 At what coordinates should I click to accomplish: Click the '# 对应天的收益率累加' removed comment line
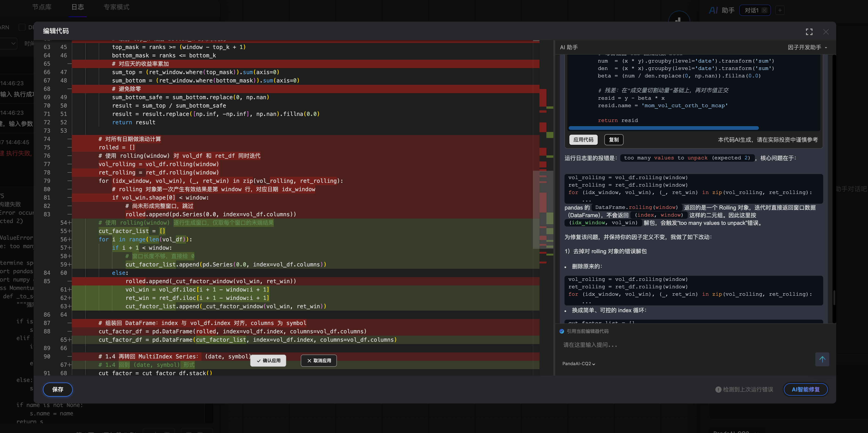140,64
